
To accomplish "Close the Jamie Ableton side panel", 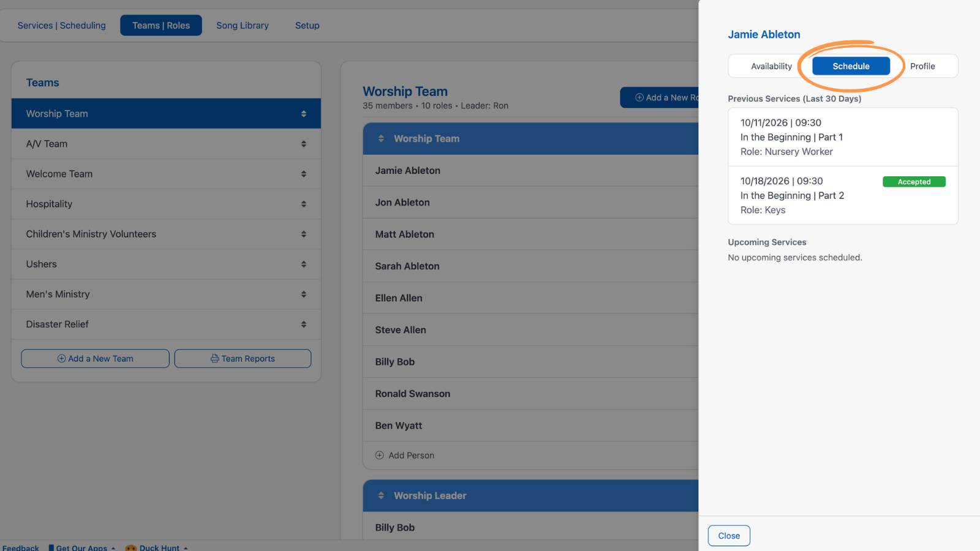I will 729,536.
